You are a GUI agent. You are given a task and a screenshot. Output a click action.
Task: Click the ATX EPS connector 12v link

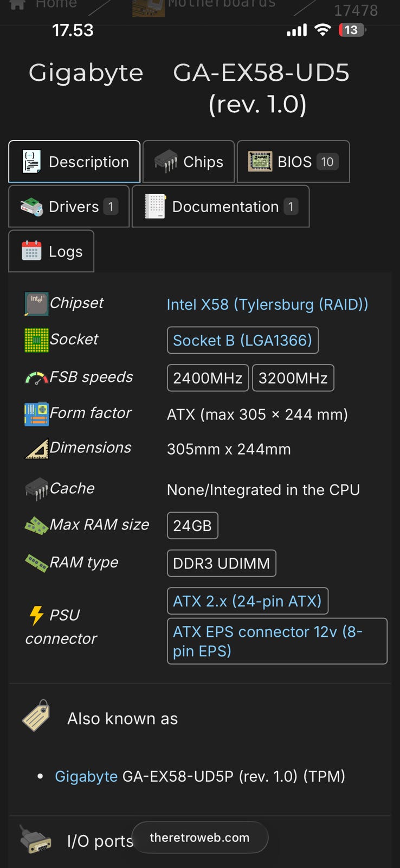point(276,641)
